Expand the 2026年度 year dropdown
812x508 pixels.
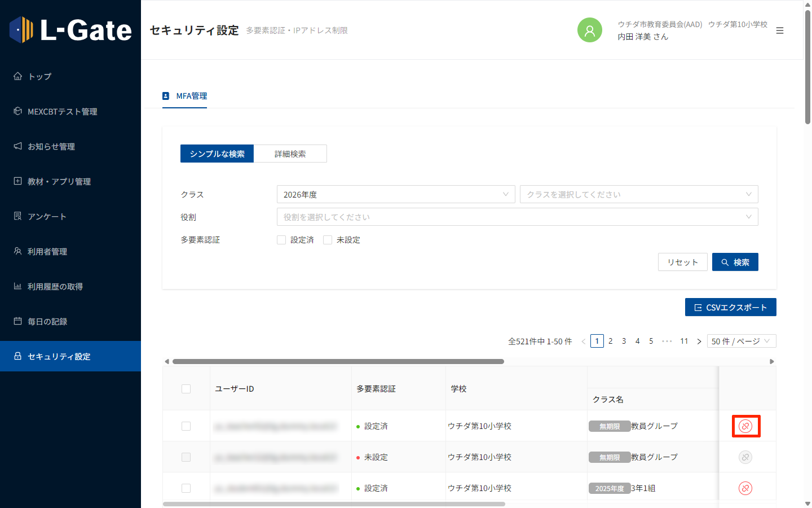396,194
